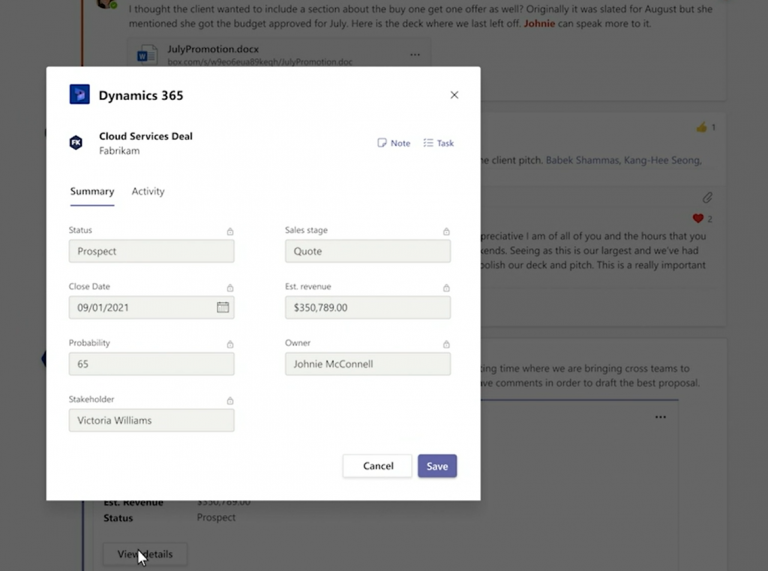The width and height of the screenshot is (768, 571).
Task: Open more options on background deal card
Action: 660,417
